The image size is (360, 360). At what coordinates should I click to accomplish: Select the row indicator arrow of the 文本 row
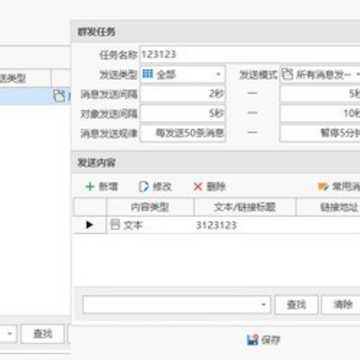tap(90, 225)
